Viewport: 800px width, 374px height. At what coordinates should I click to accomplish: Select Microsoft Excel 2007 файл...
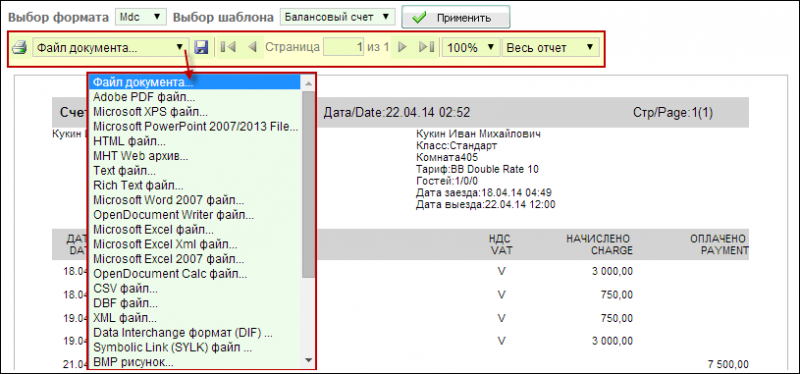pos(195,259)
